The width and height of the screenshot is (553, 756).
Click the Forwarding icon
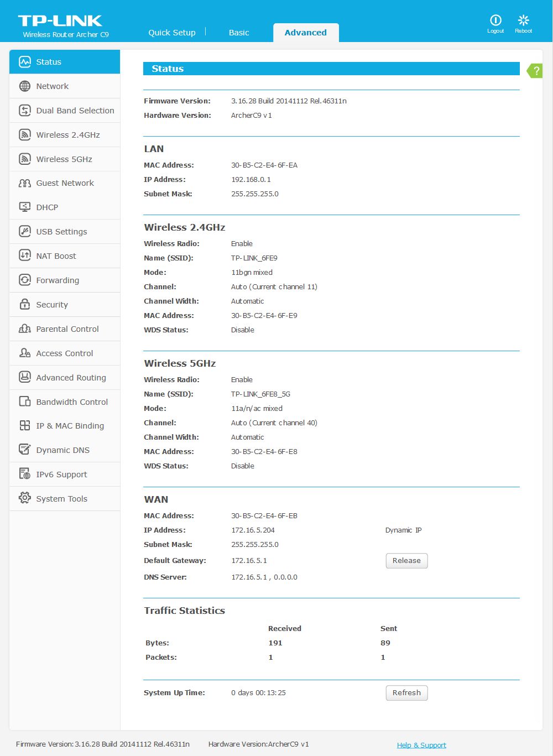coord(24,280)
